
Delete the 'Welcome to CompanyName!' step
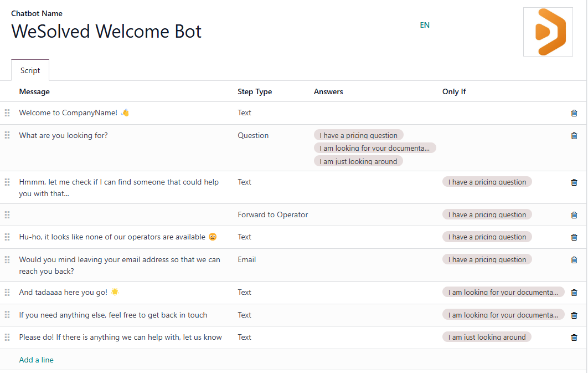point(574,113)
